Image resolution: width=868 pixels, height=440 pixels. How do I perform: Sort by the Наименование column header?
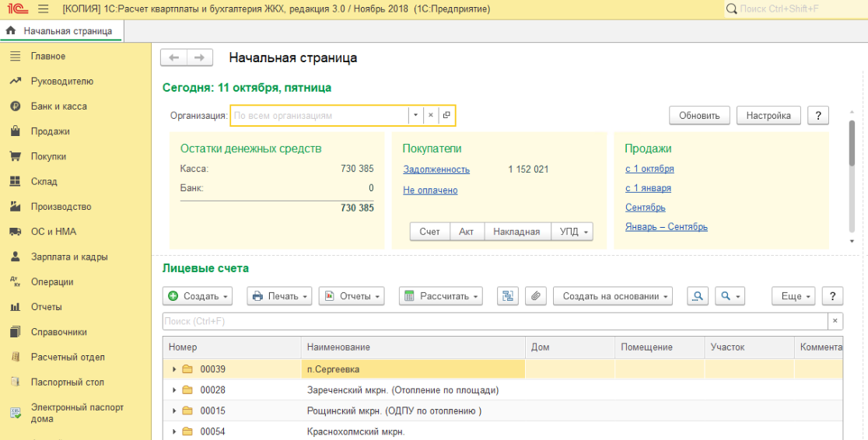[x=413, y=347]
